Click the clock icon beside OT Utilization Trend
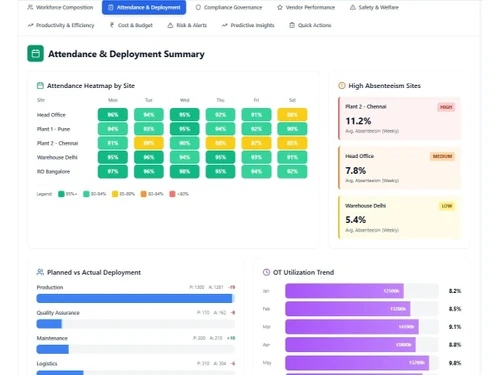 click(266, 272)
